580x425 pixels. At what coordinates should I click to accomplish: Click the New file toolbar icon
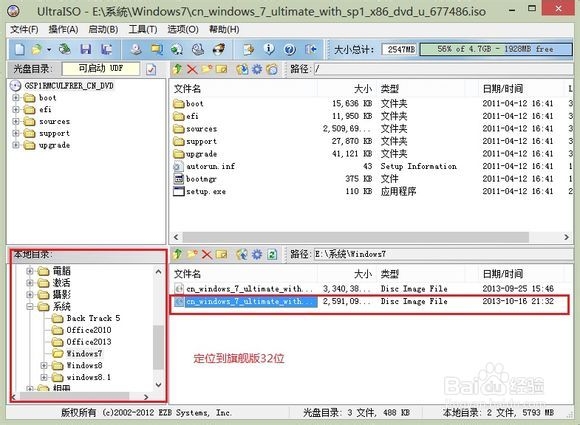(20, 49)
